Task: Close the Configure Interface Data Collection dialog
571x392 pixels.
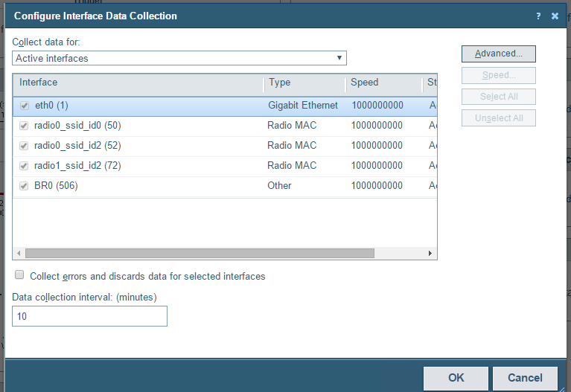Action: 555,16
